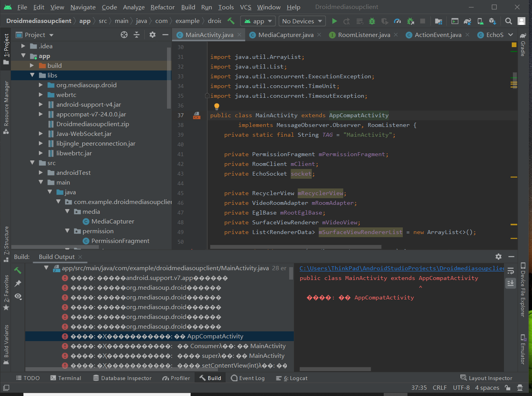
Task: Collapse the MainActivity.java build error node
Action: pyautogui.click(x=46, y=268)
